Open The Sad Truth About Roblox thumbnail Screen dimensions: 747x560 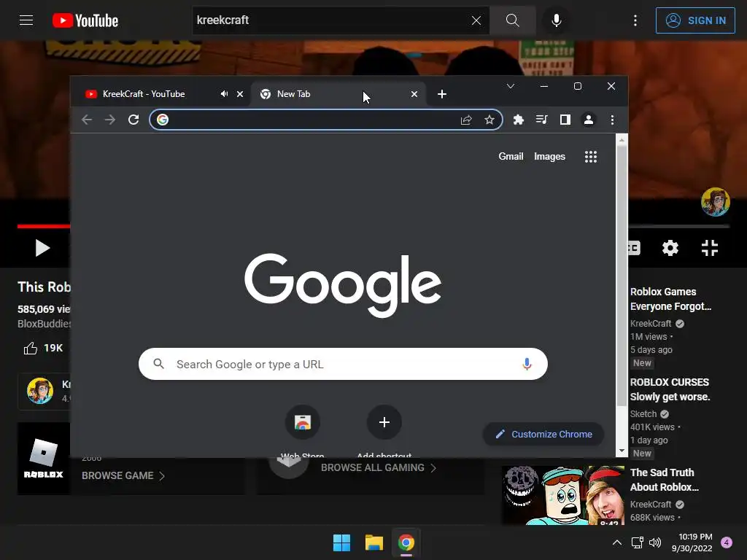point(562,495)
